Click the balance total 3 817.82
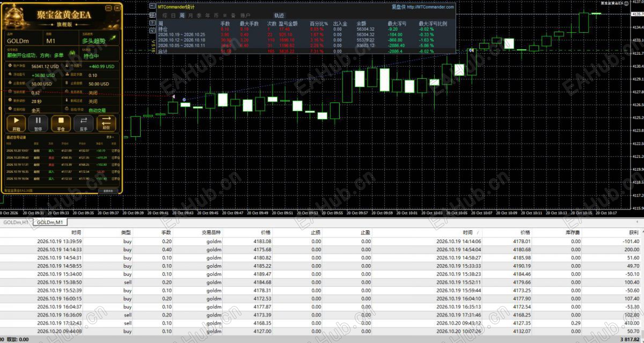Viewport: 644px width, 343px height. (630, 339)
